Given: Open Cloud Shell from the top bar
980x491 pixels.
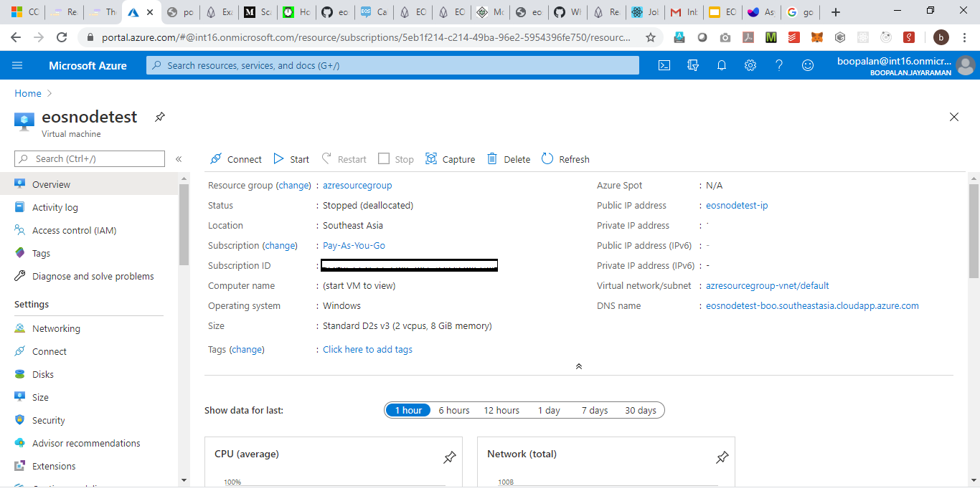Looking at the screenshot, I should click(x=664, y=65).
